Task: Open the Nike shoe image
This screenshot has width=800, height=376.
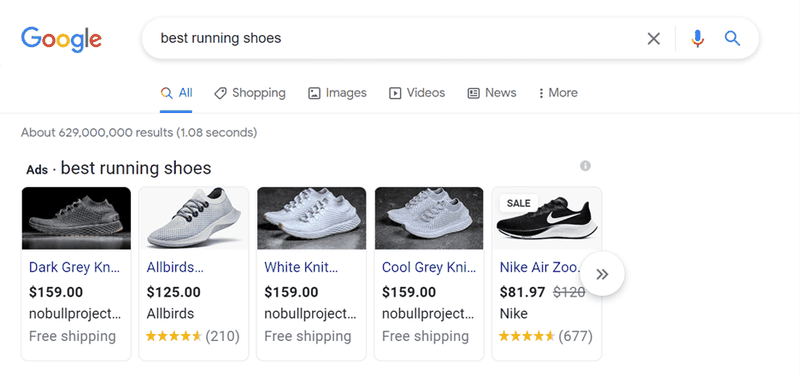Action: coord(547,218)
